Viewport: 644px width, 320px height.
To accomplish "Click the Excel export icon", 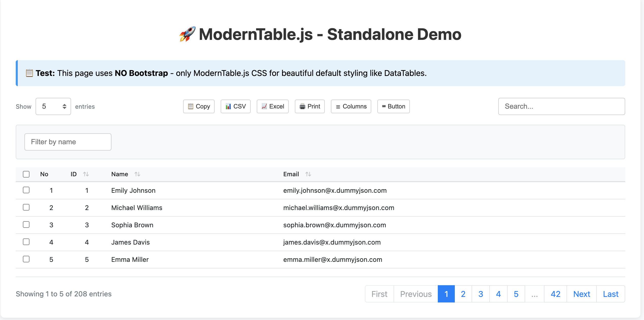I will (272, 106).
